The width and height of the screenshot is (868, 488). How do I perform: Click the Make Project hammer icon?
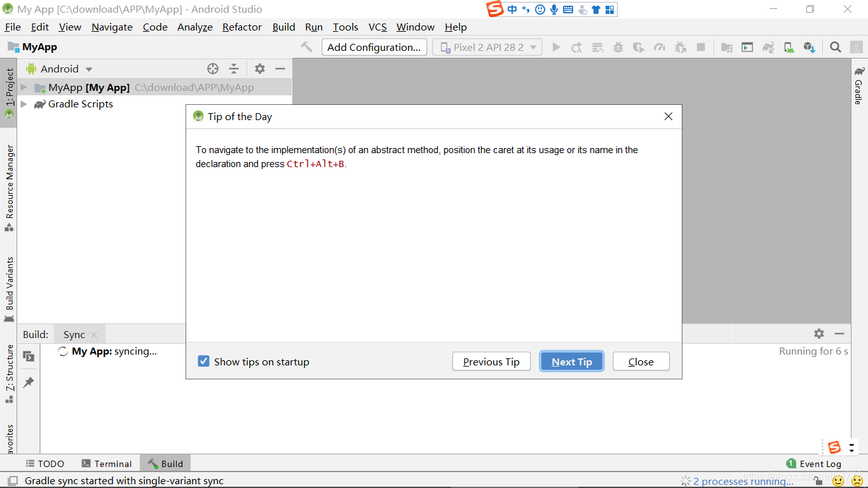[307, 47]
